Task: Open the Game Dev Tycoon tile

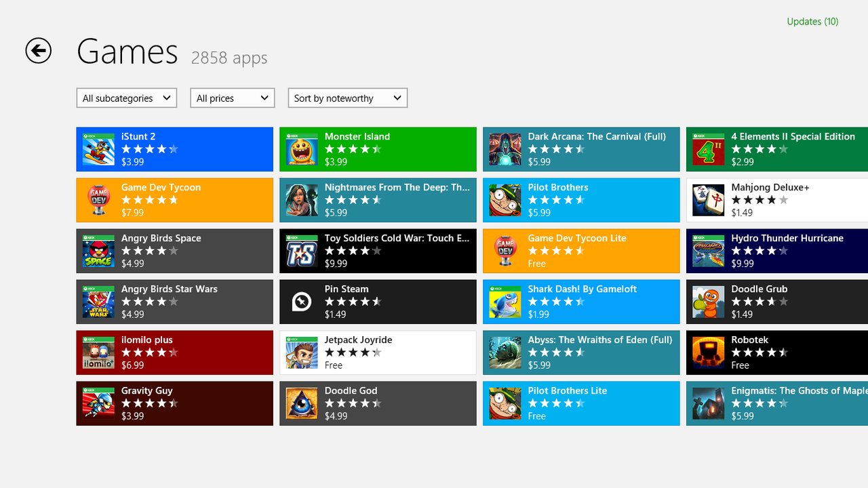Action: tap(175, 200)
